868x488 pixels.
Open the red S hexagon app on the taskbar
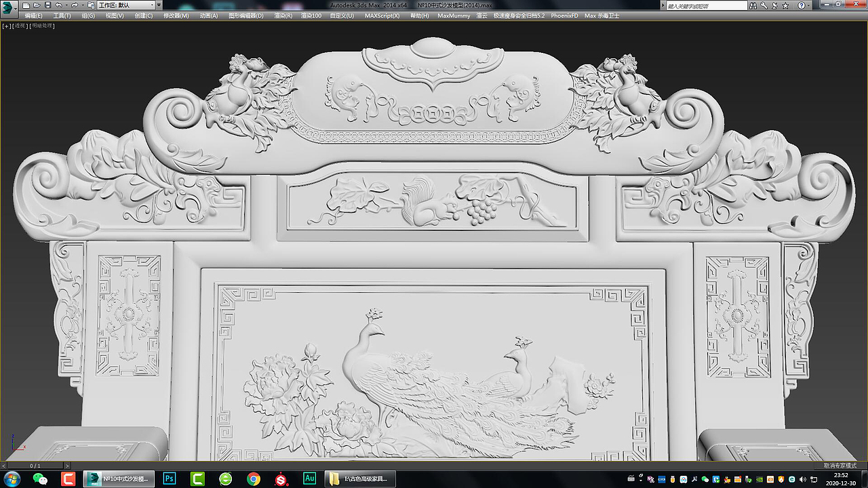coord(281,479)
